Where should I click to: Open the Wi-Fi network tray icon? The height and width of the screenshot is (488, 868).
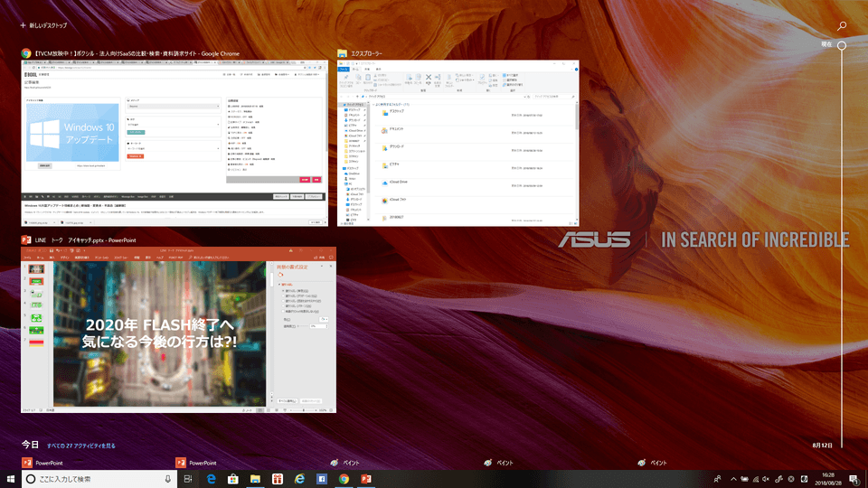pos(756,479)
